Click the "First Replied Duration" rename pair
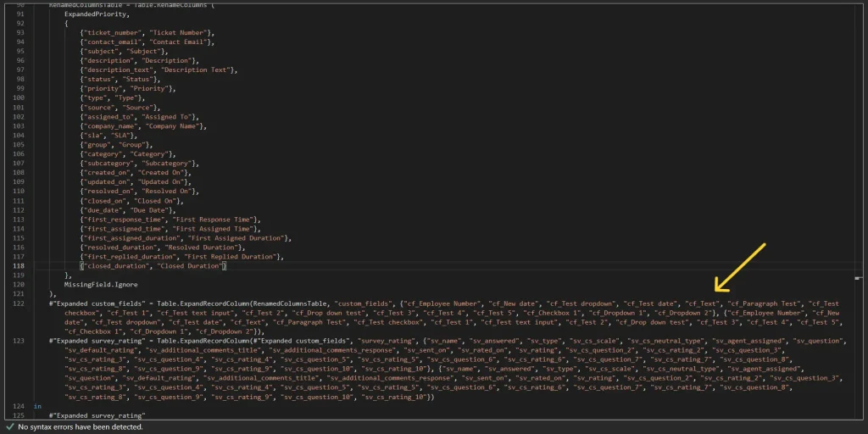The image size is (868, 434). pos(182,257)
